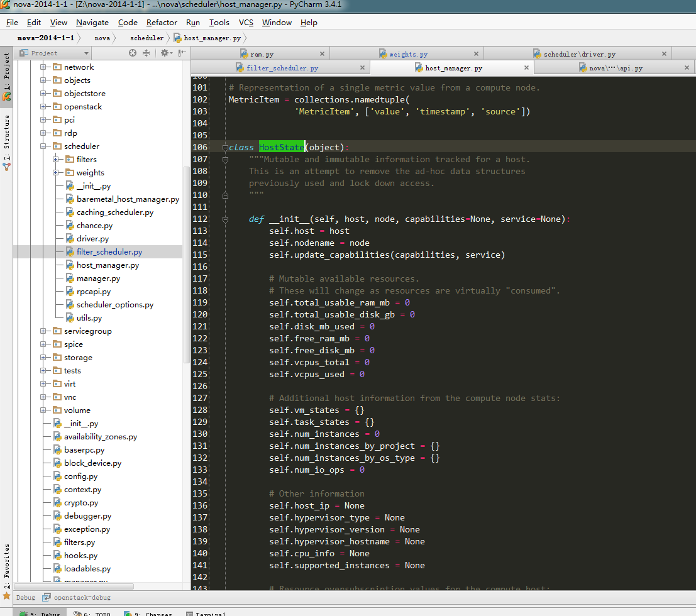
Task: Close the weights.py tab
Action: (x=477, y=53)
